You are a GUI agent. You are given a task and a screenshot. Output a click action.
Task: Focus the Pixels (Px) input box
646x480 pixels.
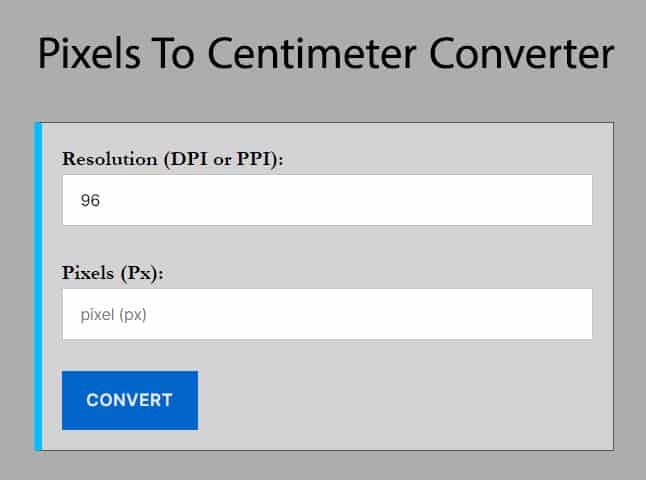click(326, 314)
